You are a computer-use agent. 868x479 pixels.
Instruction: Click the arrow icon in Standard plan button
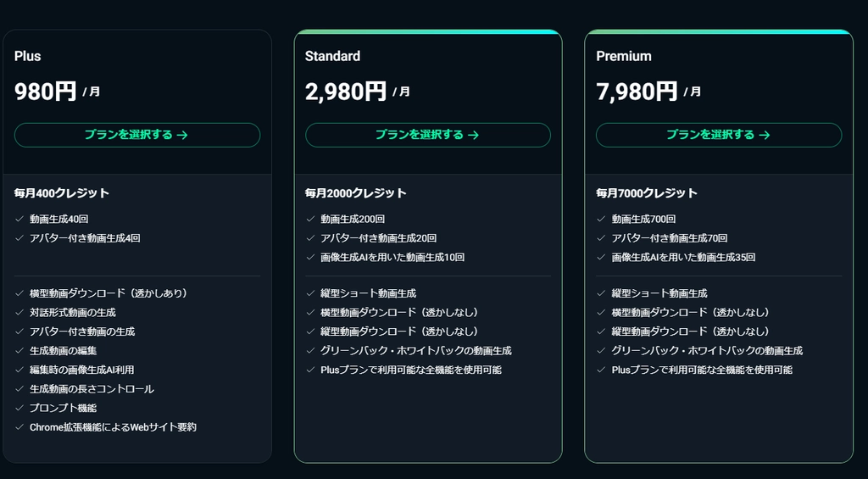(473, 135)
